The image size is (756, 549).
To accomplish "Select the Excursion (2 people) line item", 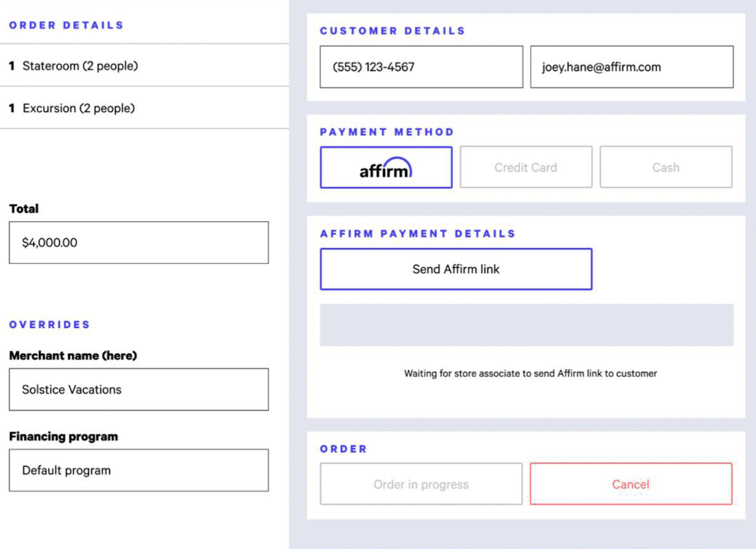I will tap(145, 108).
